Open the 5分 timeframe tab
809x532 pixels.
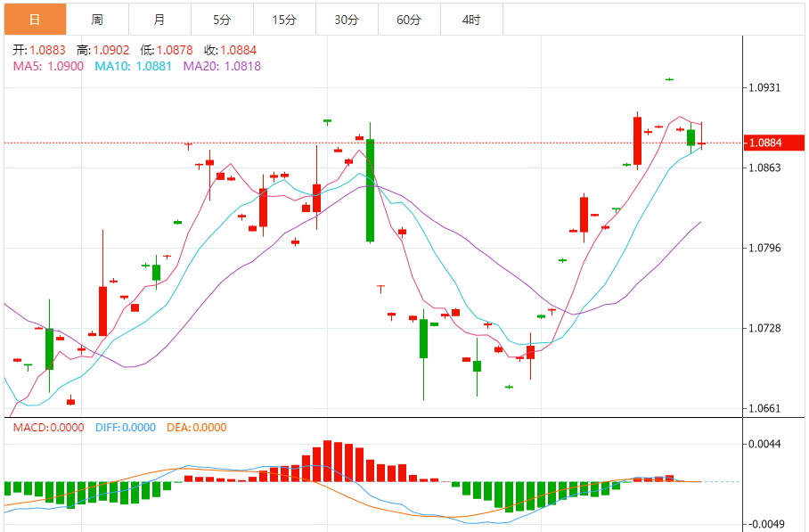(223, 20)
